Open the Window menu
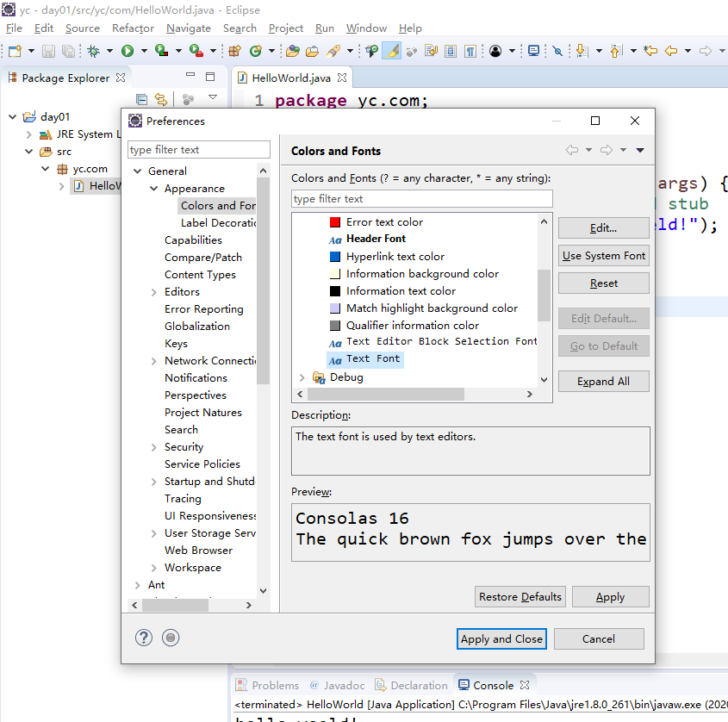The image size is (728, 722). point(366,28)
